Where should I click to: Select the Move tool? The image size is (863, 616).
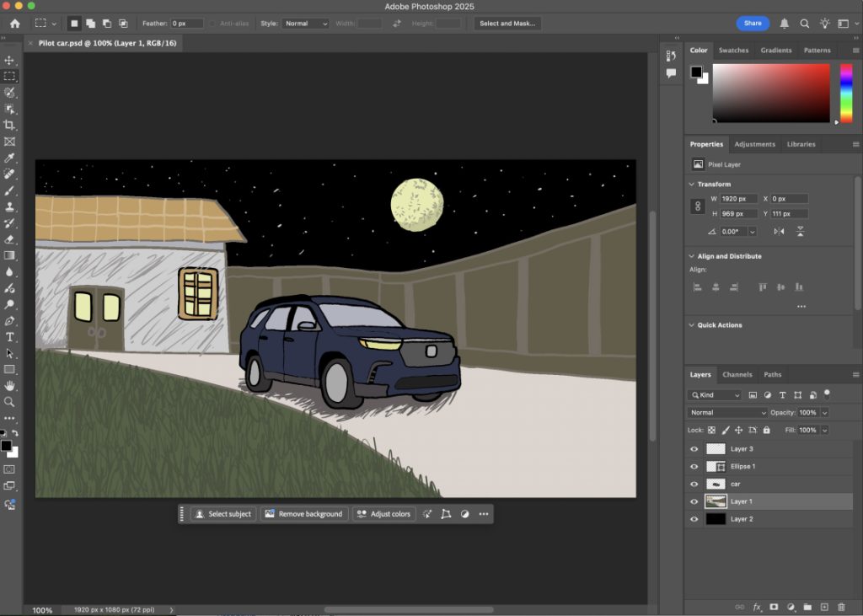coord(10,61)
